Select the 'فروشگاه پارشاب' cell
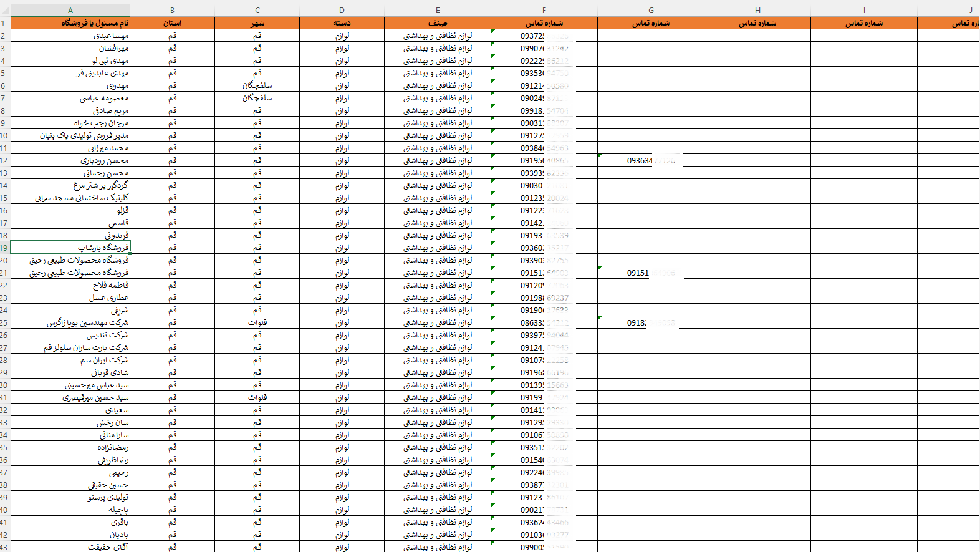Image resolution: width=980 pixels, height=552 pixels. pos(70,248)
